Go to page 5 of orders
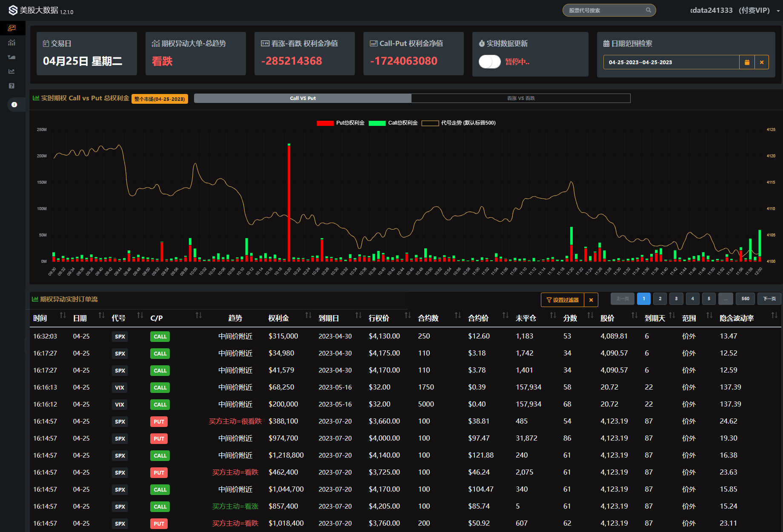The width and height of the screenshot is (783, 532). pos(709,299)
